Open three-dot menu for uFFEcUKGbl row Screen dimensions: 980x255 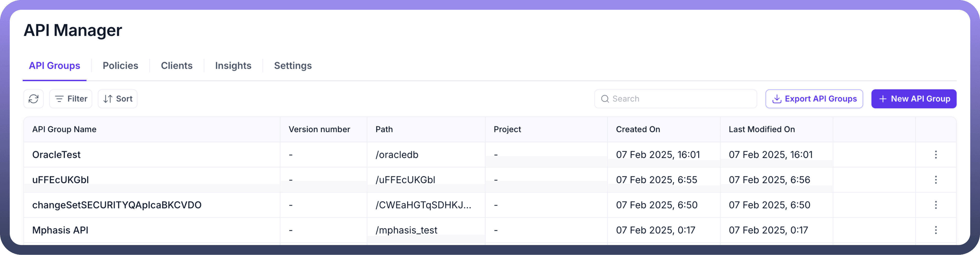click(935, 180)
